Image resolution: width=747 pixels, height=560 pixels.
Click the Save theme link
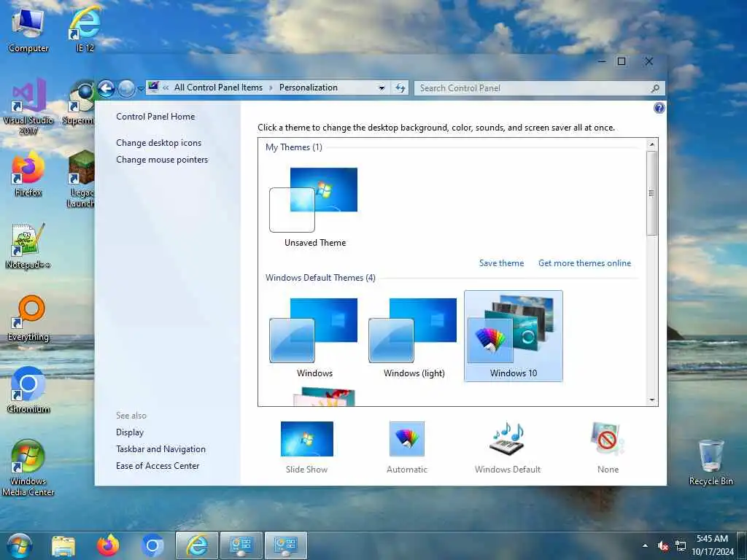(501, 262)
